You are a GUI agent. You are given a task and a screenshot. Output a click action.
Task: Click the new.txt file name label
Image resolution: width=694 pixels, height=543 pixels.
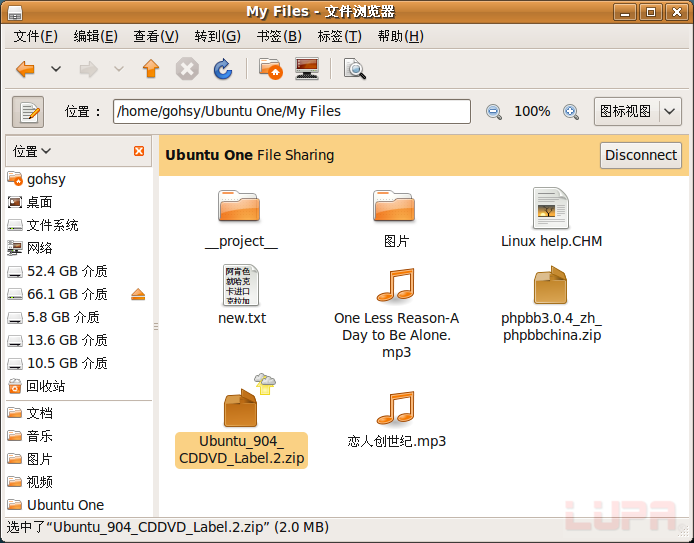point(242,318)
